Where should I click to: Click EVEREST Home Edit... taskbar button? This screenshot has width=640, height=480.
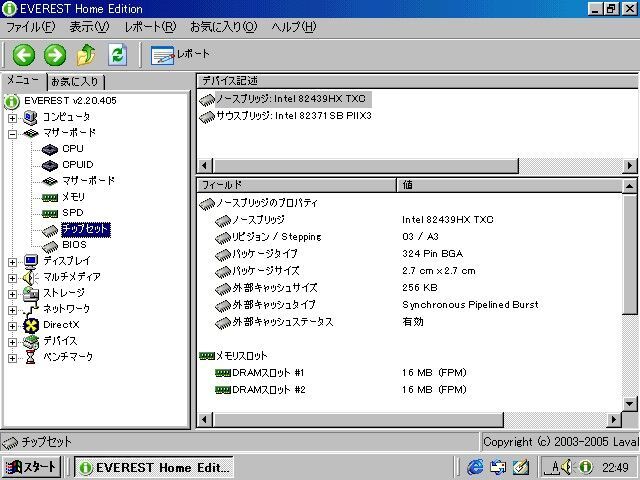click(x=154, y=467)
